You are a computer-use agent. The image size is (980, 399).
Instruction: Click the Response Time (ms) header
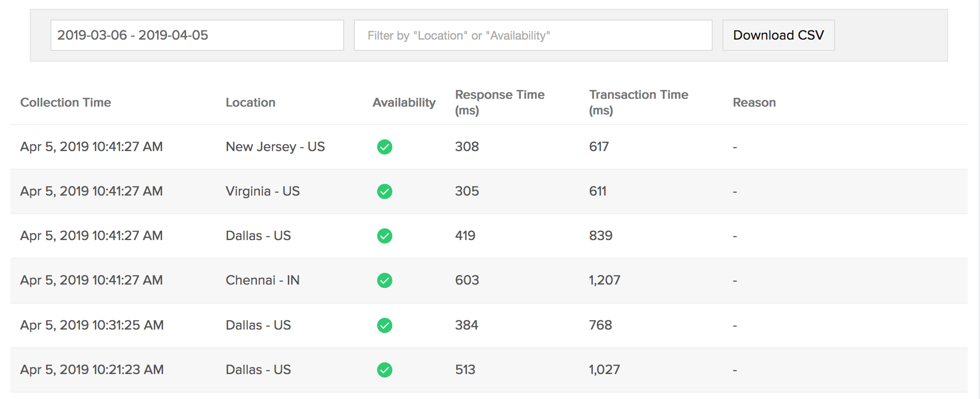499,102
